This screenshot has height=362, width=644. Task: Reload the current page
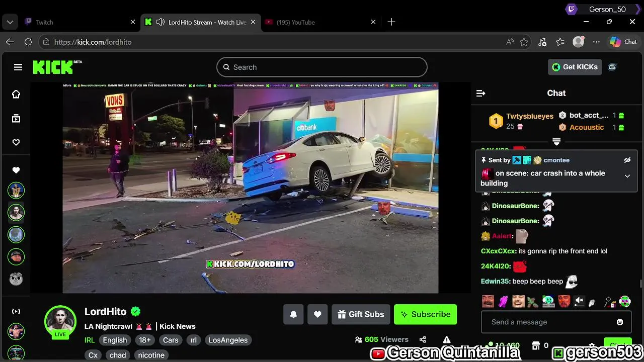(x=28, y=42)
